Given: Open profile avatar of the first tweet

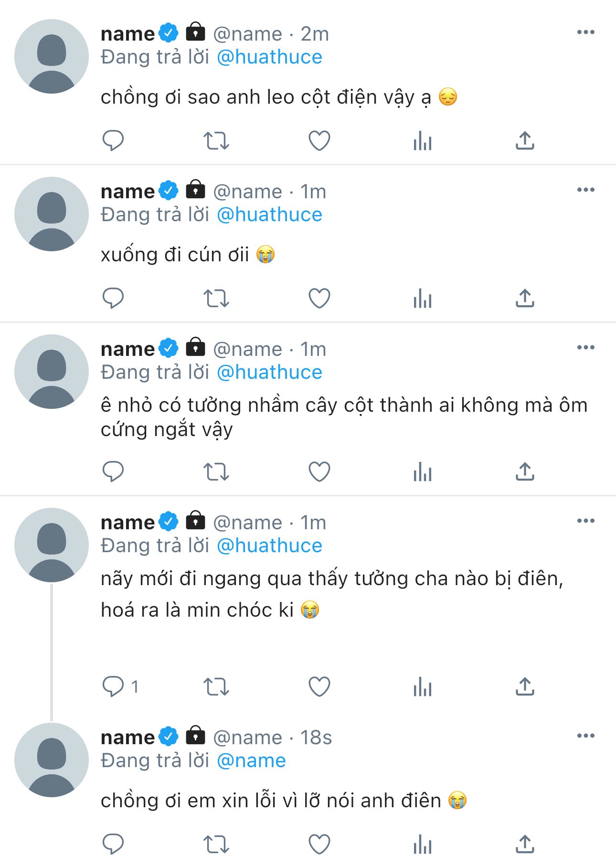Looking at the screenshot, I should pos(52,56).
